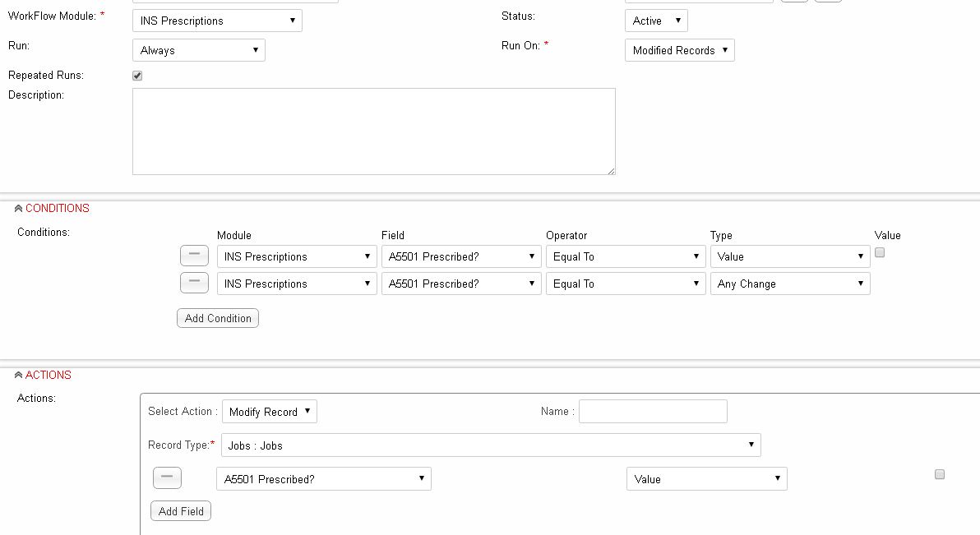Collapse the ACTIONS section
Image resolution: width=980 pixels, height=535 pixels.
[x=18, y=375]
